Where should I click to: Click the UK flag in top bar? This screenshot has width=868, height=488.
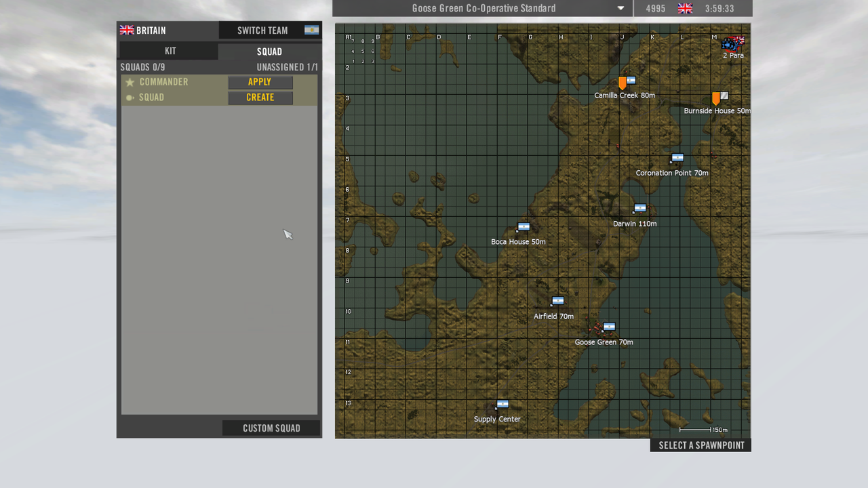pos(685,9)
